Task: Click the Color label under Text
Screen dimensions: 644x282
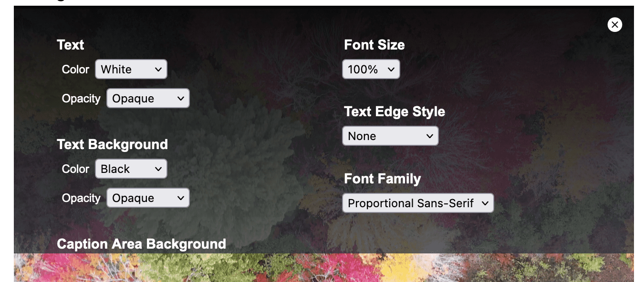Action: [x=75, y=70]
